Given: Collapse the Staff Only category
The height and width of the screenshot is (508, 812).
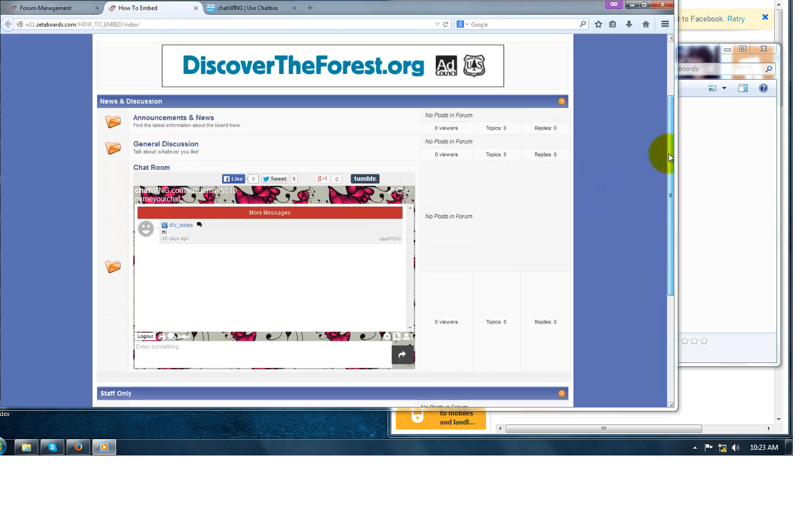Looking at the screenshot, I should point(562,393).
